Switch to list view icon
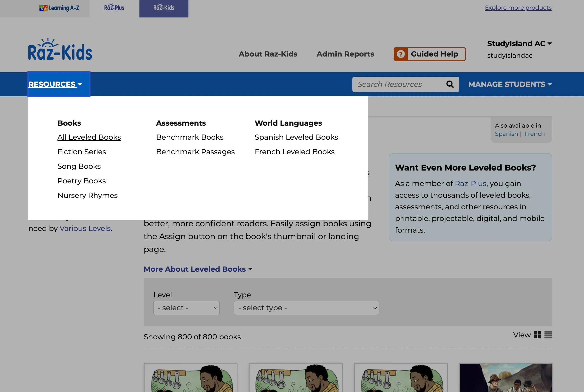584x392 pixels. (548, 335)
